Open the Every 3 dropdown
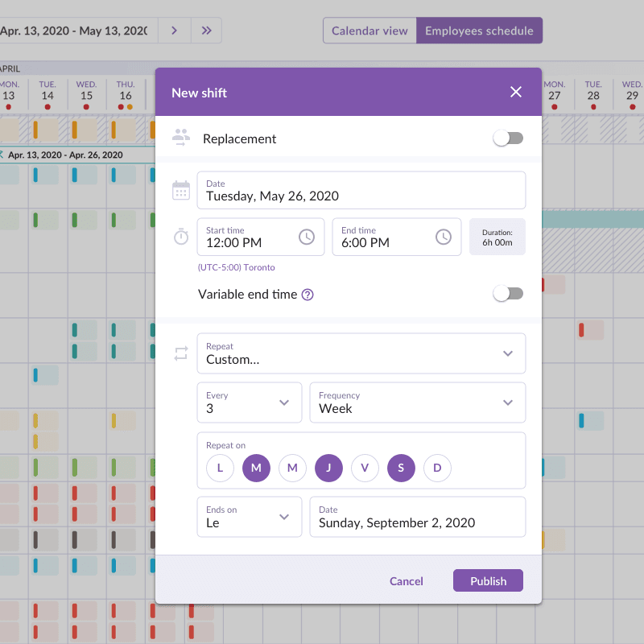This screenshot has height=644, width=644. coord(250,402)
